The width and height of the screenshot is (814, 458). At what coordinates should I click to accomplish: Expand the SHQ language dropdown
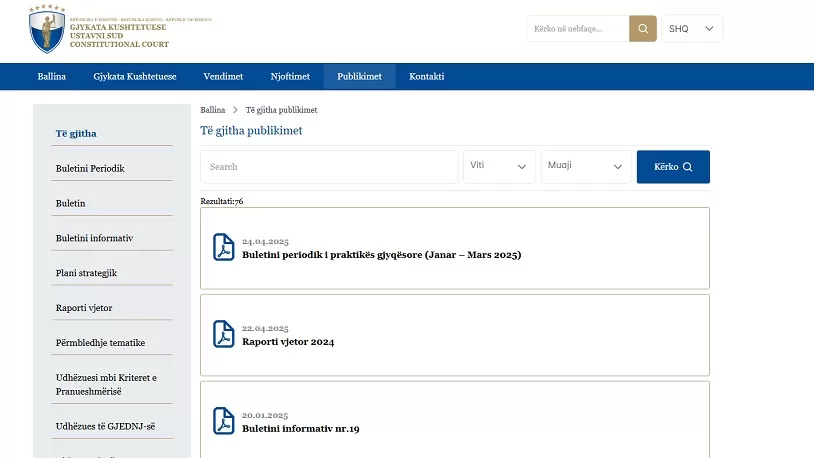click(692, 29)
